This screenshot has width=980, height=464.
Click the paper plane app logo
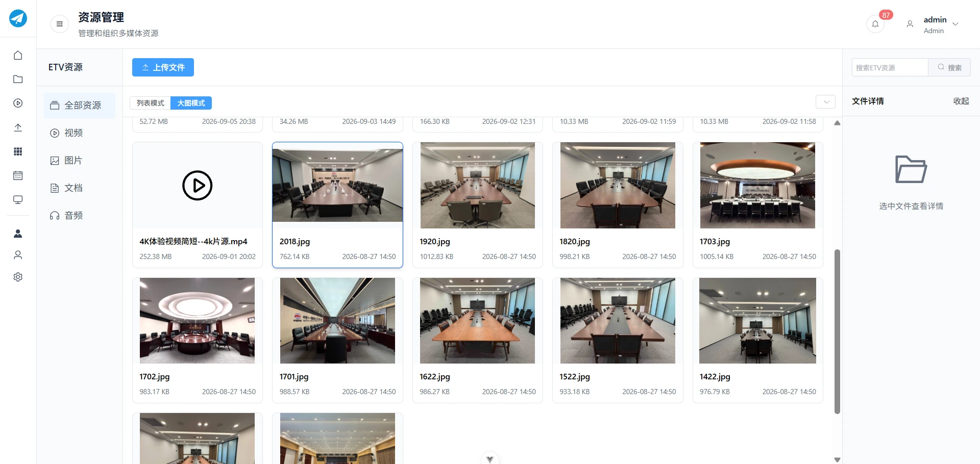click(x=18, y=18)
